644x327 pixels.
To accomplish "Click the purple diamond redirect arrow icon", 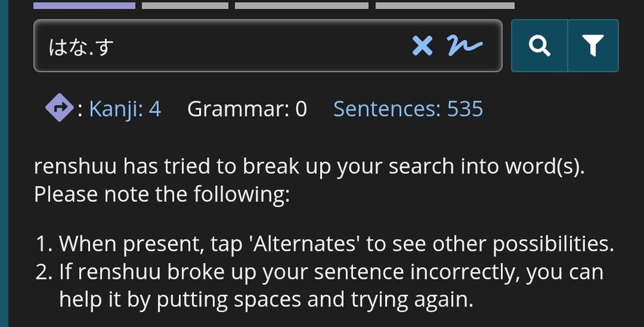I will tap(59, 108).
